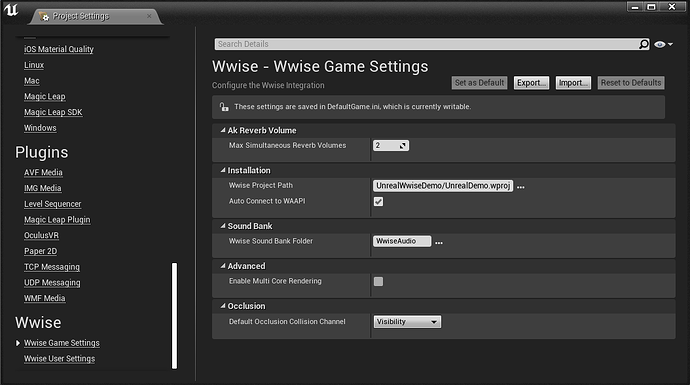Viewport: 690px width, 385px height.
Task: Click the Import... button
Action: (x=573, y=83)
